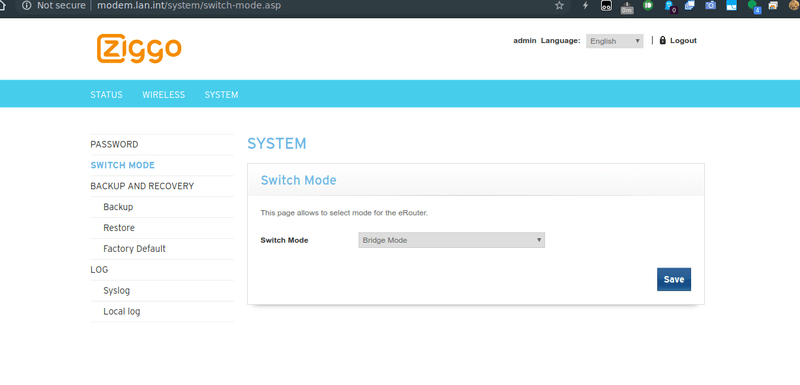The width and height of the screenshot is (800, 385).
Task: Open the Switch Mode dropdown showing Bridge Mode
Action: click(452, 240)
